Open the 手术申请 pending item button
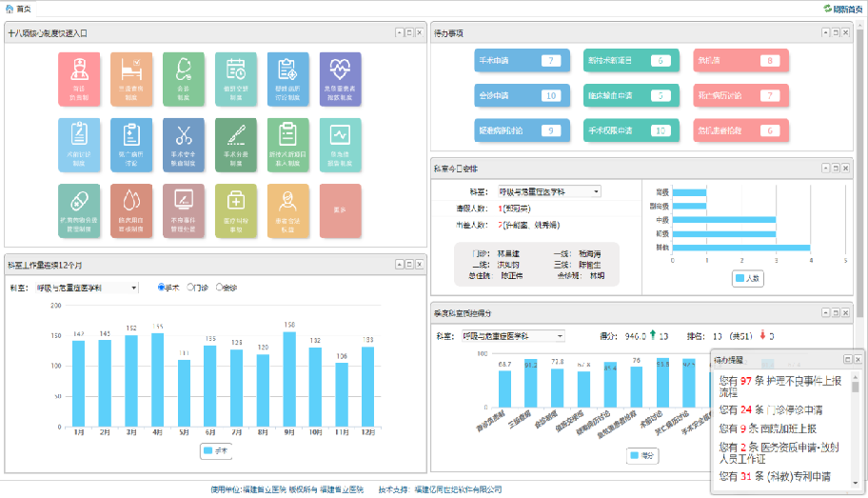The width and height of the screenshot is (868, 498). point(522,61)
